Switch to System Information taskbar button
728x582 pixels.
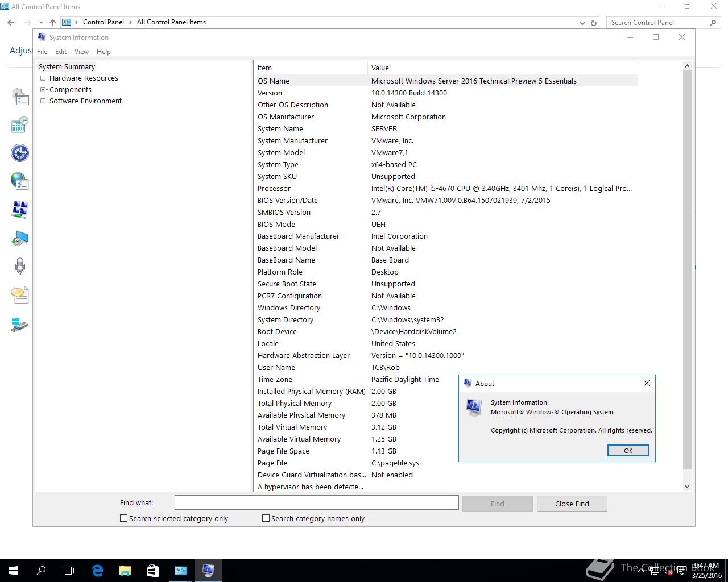tap(208, 570)
